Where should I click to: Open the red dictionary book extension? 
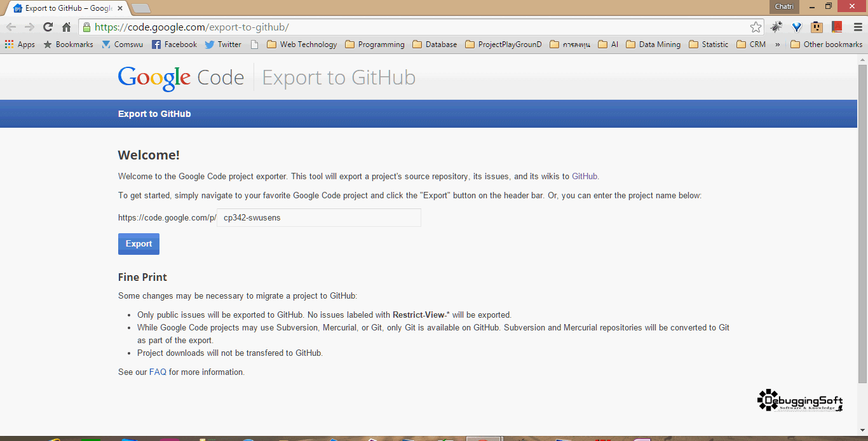(837, 27)
